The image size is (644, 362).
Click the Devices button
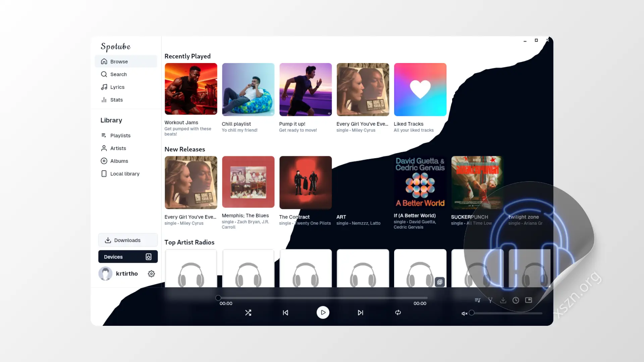127,257
